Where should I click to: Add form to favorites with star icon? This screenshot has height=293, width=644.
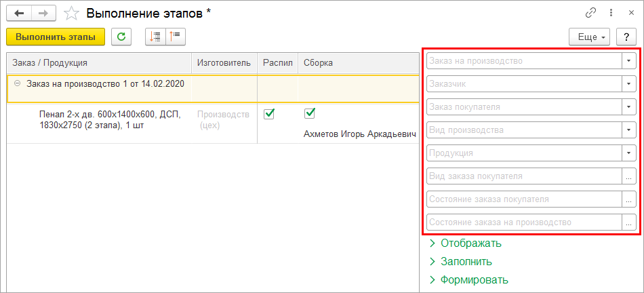point(71,13)
